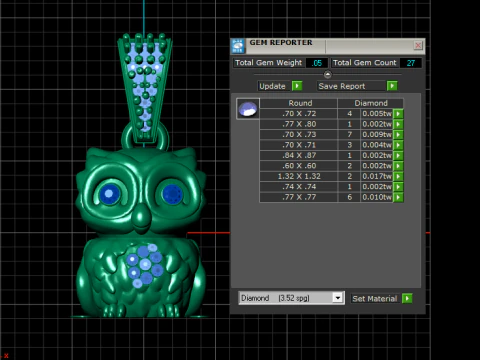Select the owl's right blue eye gem

[172, 194]
